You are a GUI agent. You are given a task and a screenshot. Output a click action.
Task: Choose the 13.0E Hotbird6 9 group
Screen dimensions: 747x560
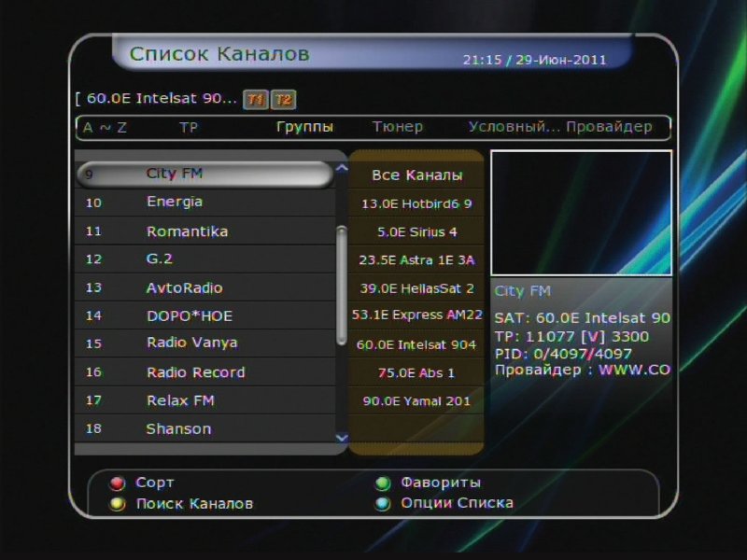(416, 203)
